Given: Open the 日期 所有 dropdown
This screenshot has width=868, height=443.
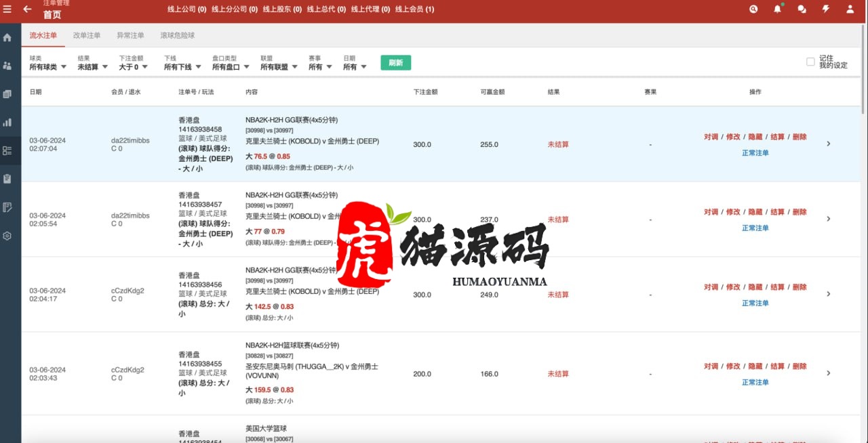Looking at the screenshot, I should tap(355, 63).
